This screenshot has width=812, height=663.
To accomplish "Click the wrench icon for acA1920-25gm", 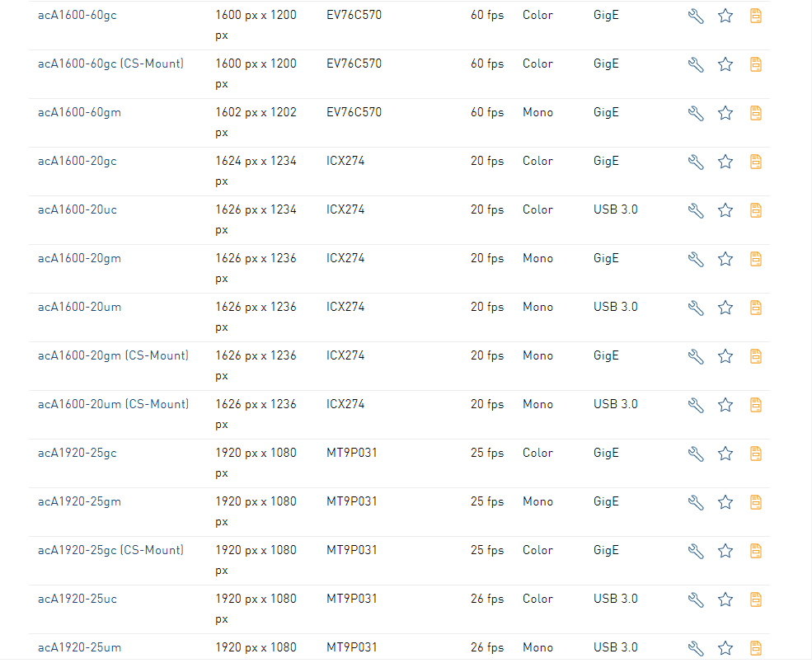I will (x=696, y=502).
